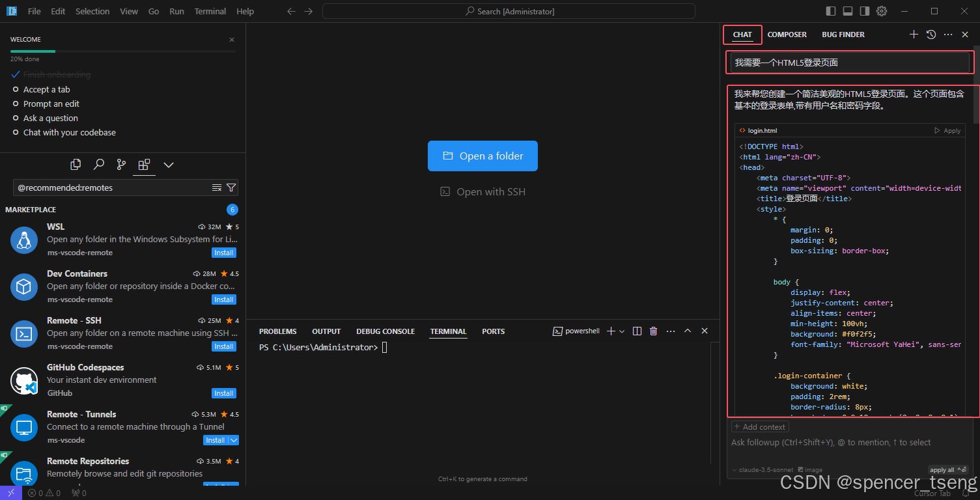Open Remote - Tunnels install dropdown arrow
Viewport: 980px width, 500px height.
pos(234,440)
